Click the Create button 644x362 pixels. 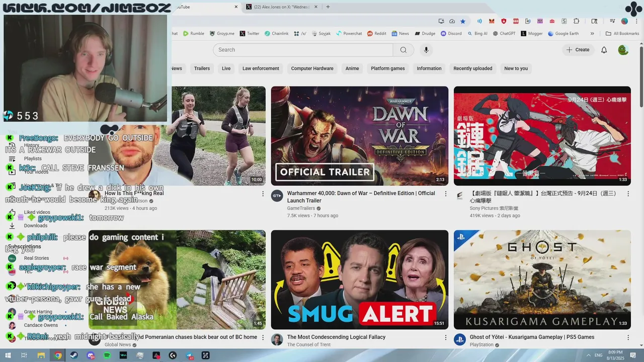pyautogui.click(x=578, y=50)
